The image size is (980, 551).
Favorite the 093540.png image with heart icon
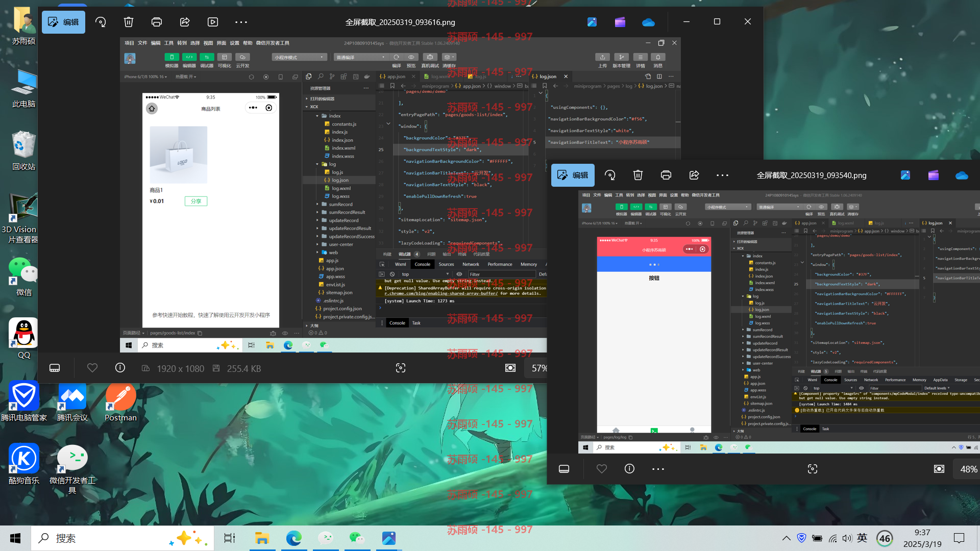click(x=602, y=469)
